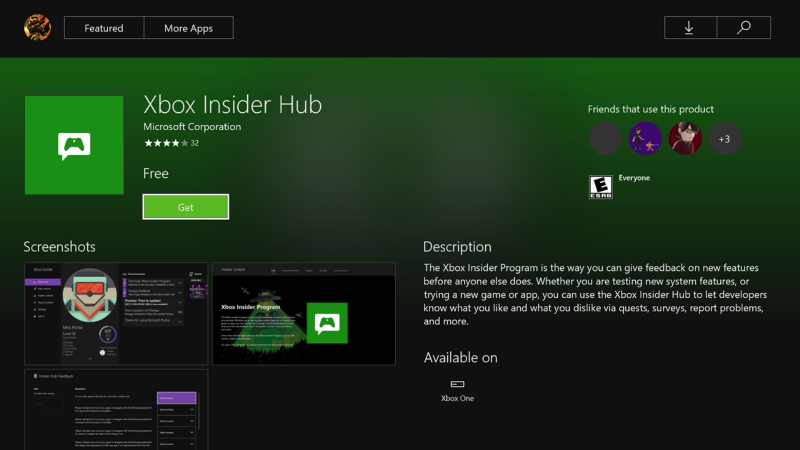The height and width of the screenshot is (450, 800).
Task: Click the green Xbox Insider Hub app tile
Action: [74, 145]
